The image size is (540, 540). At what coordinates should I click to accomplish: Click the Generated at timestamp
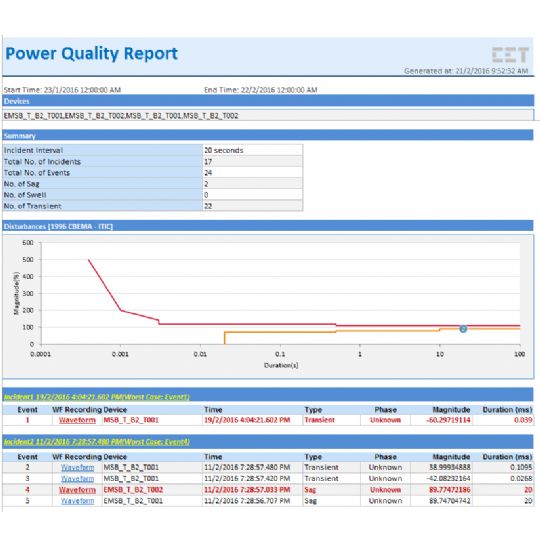tap(466, 71)
